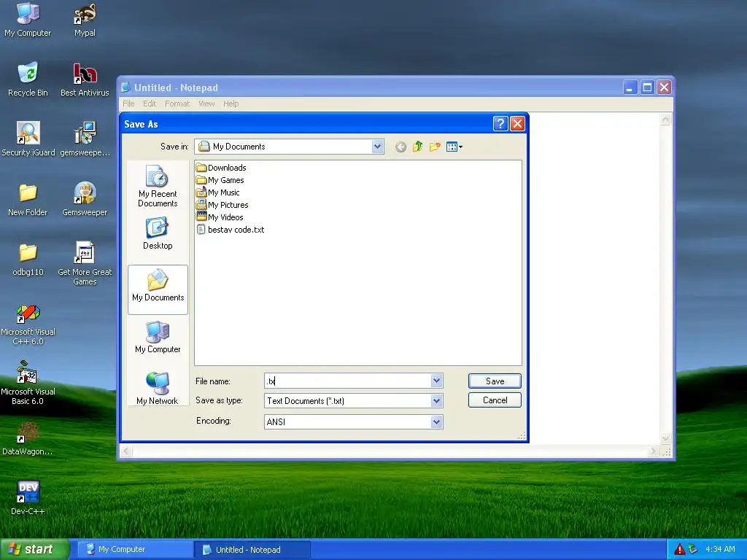Select the My Pictures folder

222,205
